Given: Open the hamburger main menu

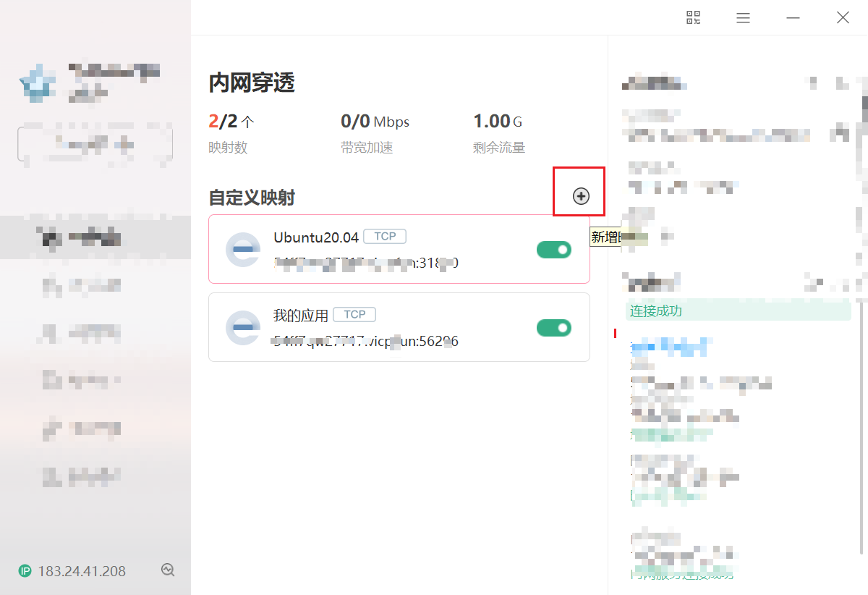Looking at the screenshot, I should coord(743,17).
